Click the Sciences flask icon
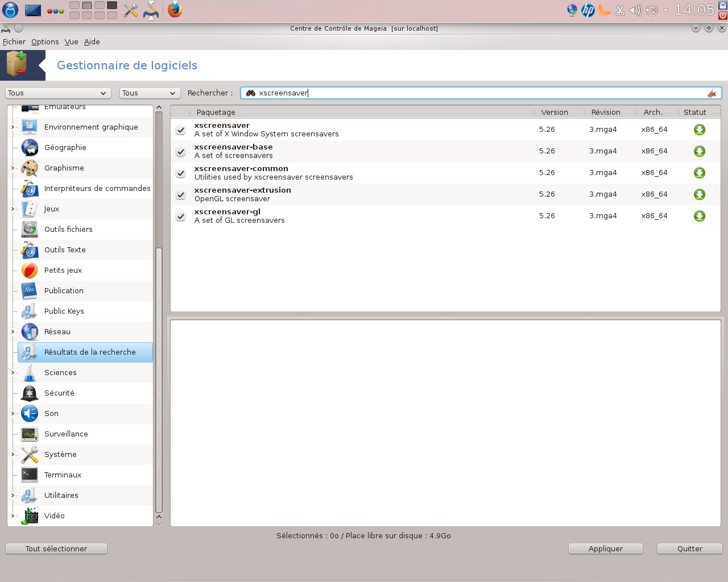728x582 pixels. pos(30,373)
